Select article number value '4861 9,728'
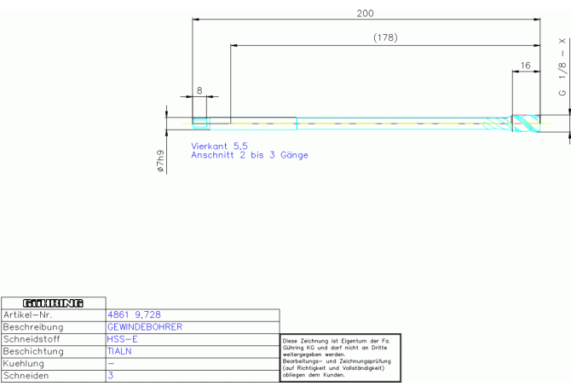 click(134, 314)
